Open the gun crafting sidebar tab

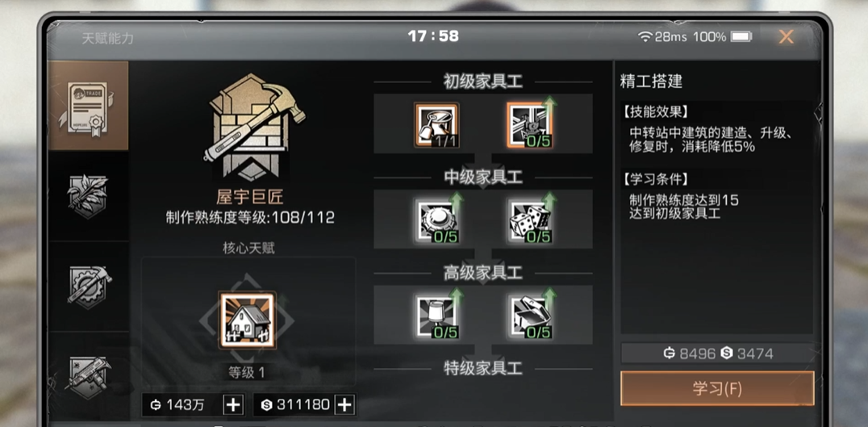pos(87,377)
